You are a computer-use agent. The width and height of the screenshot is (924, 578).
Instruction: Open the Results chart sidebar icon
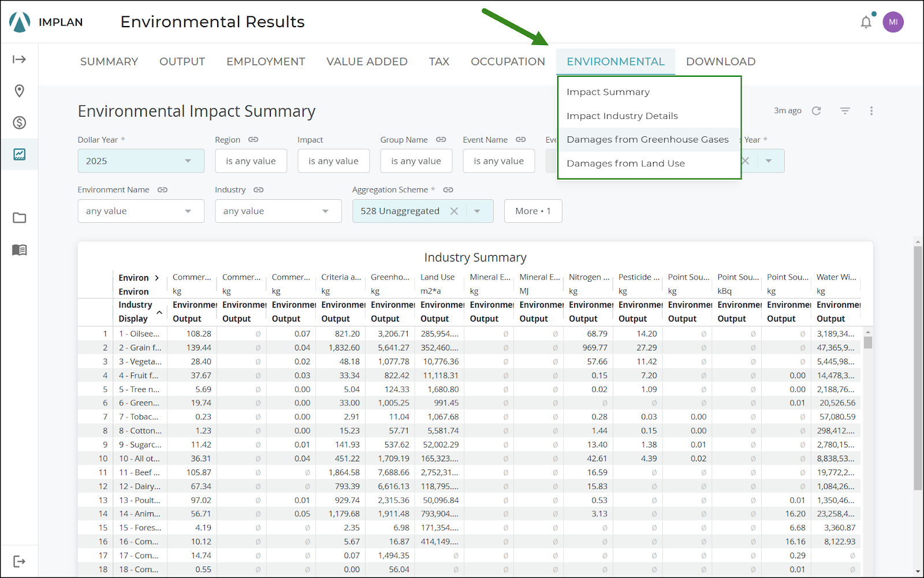(19, 154)
